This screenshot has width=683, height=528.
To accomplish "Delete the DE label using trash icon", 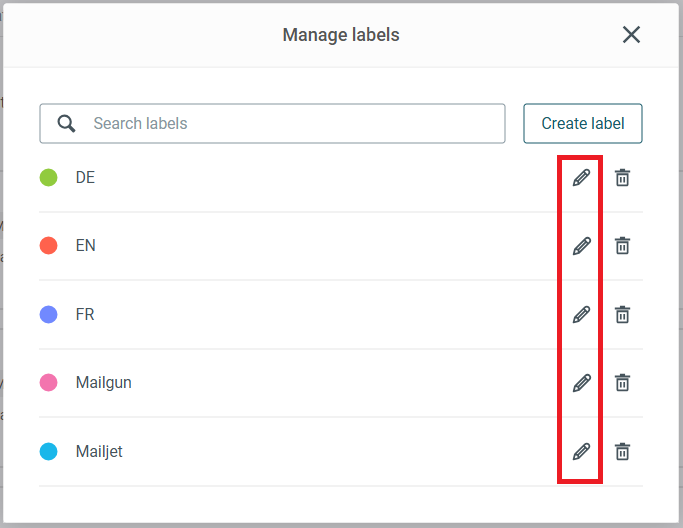I will [x=622, y=178].
